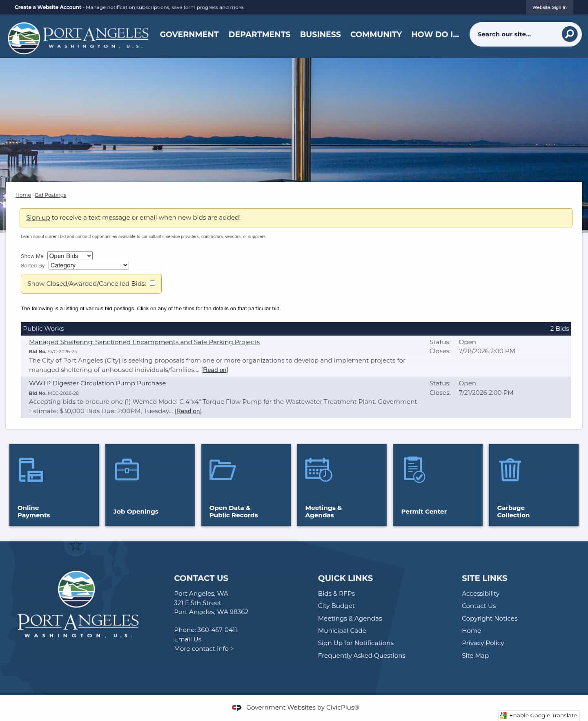Screen dimensions: 588x721
Task: Open Accessibility site link
Action: coord(481,594)
